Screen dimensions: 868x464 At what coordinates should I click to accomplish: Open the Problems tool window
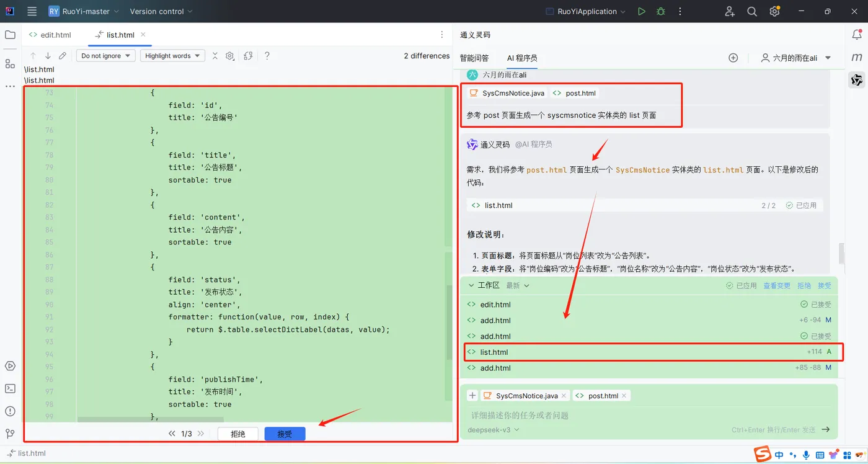[x=10, y=411]
